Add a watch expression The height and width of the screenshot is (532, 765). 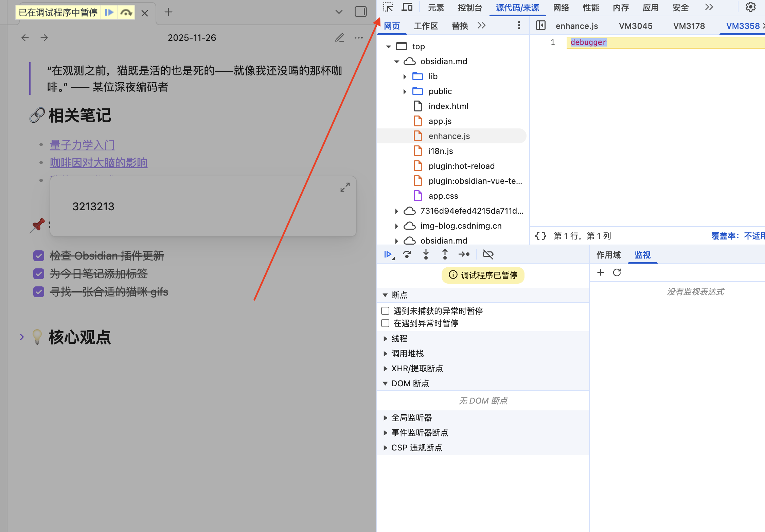click(x=600, y=272)
